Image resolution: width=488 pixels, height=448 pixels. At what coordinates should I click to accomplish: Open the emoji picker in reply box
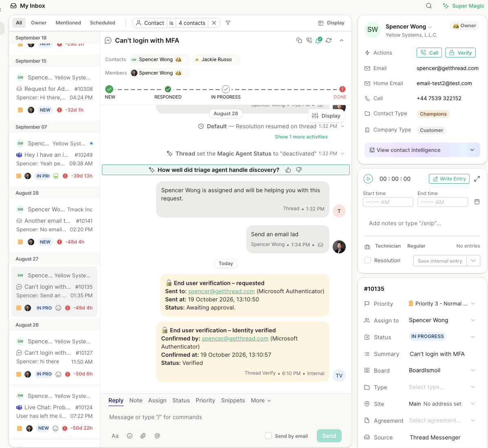[130, 436]
